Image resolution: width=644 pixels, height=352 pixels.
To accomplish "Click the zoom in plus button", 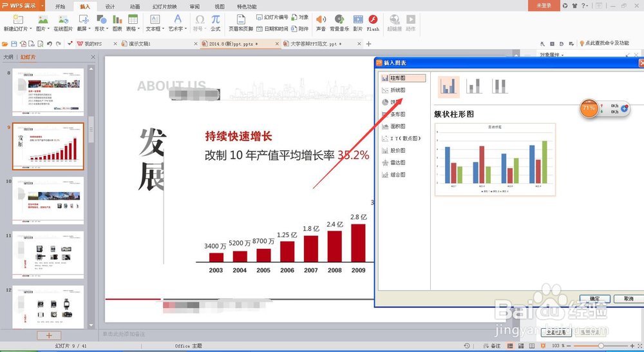I will (632, 346).
